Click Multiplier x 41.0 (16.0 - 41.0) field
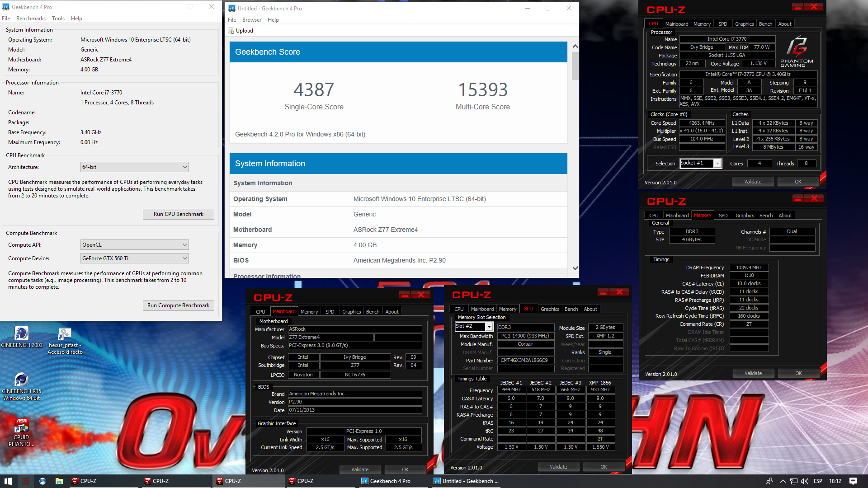The height and width of the screenshot is (488, 868). click(x=702, y=131)
